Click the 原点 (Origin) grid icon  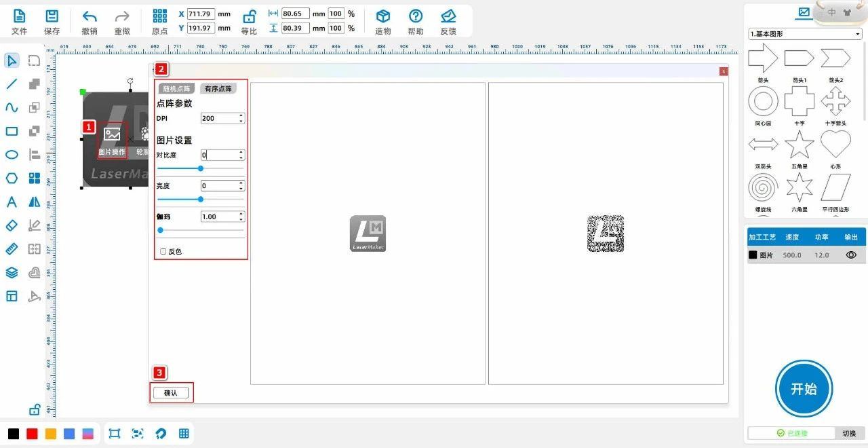click(x=159, y=16)
